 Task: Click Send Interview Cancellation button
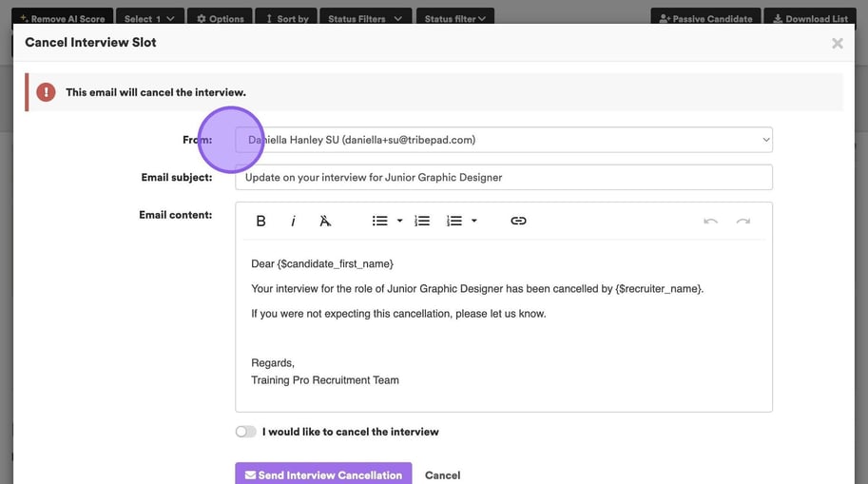pyautogui.click(x=323, y=474)
